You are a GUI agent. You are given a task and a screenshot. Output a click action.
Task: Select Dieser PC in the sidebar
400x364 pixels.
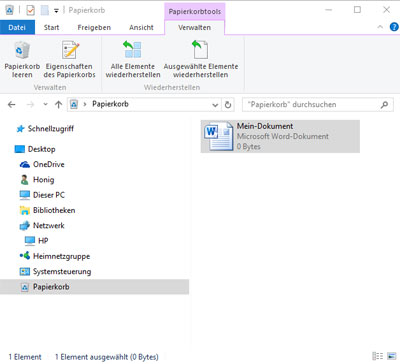click(49, 195)
